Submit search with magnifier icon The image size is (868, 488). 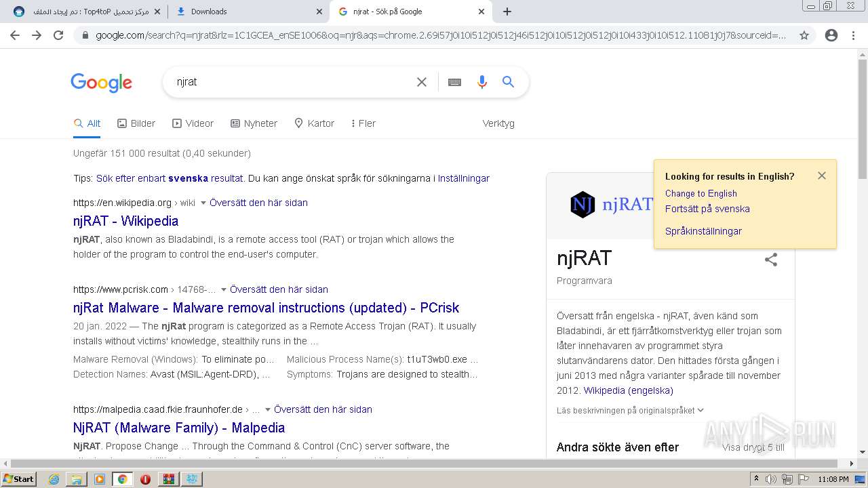tap(508, 82)
